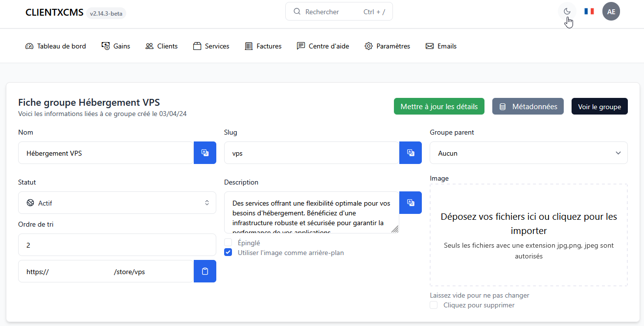
Task: Click the store URL field
Action: tap(106, 271)
